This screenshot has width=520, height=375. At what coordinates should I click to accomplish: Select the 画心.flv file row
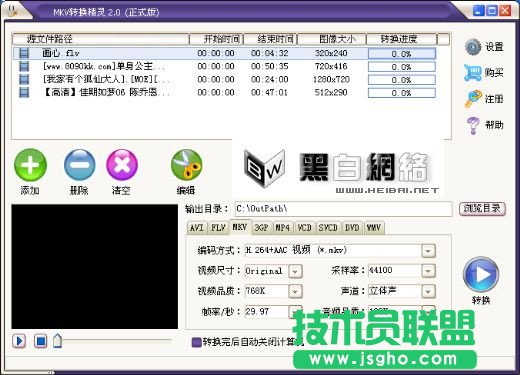(225, 53)
